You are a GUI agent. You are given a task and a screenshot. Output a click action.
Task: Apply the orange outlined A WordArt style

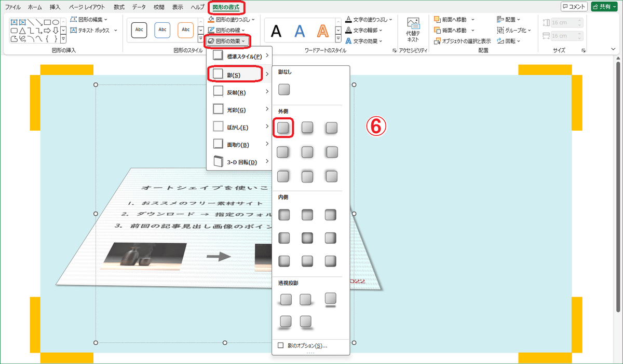point(322,31)
